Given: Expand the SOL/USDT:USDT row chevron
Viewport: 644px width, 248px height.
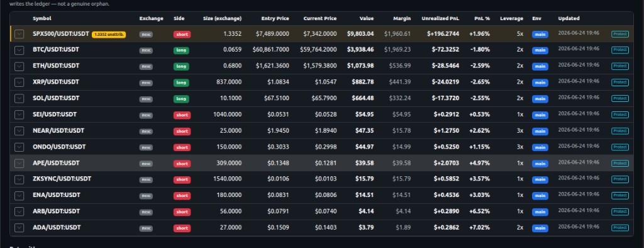Looking at the screenshot, I should [x=19, y=99].
